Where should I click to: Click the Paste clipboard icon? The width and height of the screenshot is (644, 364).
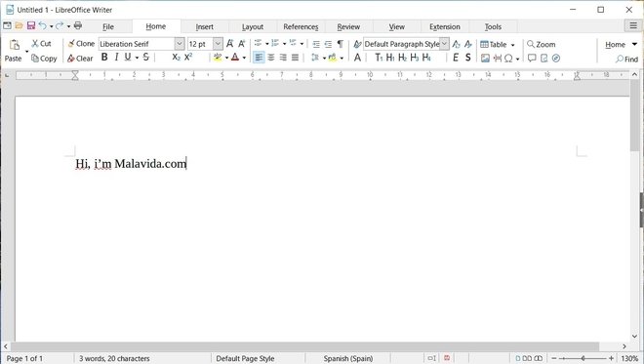pos(15,44)
